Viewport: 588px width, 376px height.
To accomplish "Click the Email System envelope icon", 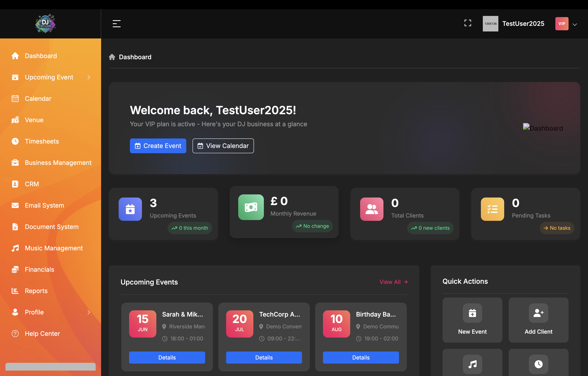I will [15, 205].
